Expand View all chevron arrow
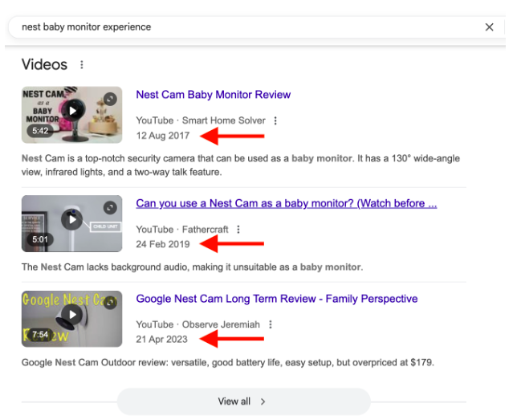Screen dimensions: 517x420 (x=263, y=402)
